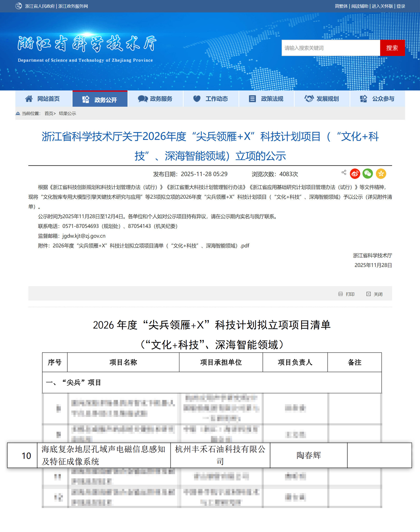Share the article on Weibo

click(355, 174)
